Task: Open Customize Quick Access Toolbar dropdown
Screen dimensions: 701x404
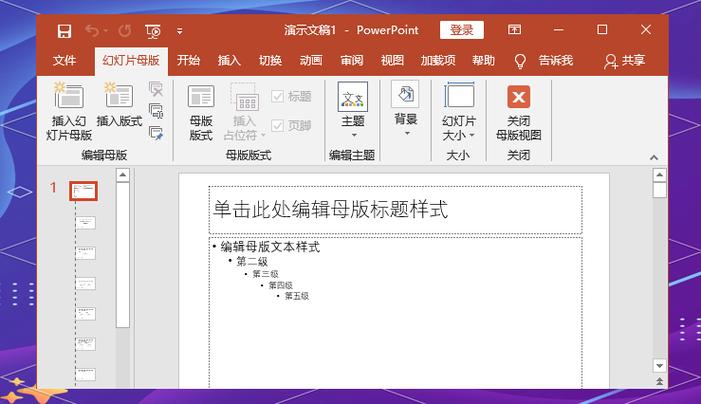Action: pyautogui.click(x=180, y=31)
